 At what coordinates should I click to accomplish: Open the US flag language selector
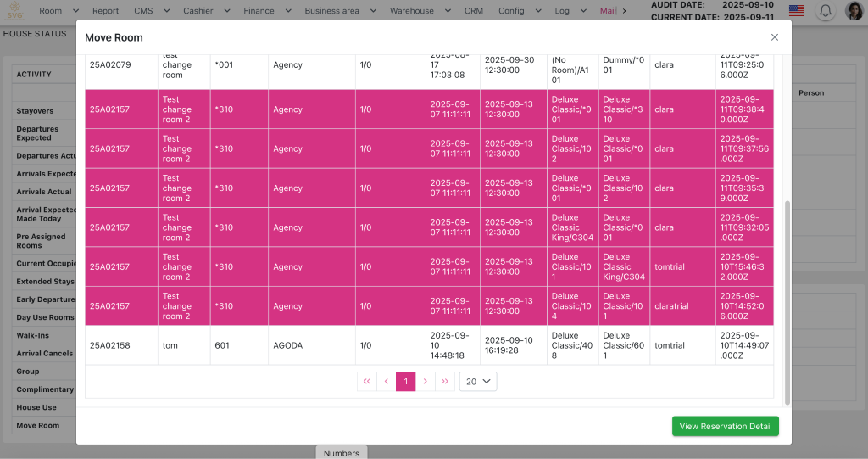click(x=796, y=11)
